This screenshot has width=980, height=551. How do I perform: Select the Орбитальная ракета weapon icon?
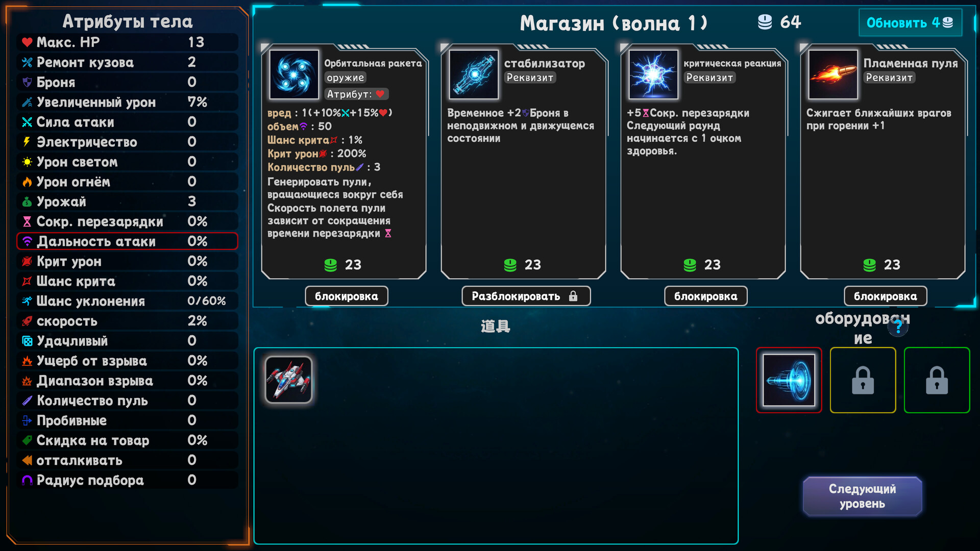click(294, 74)
